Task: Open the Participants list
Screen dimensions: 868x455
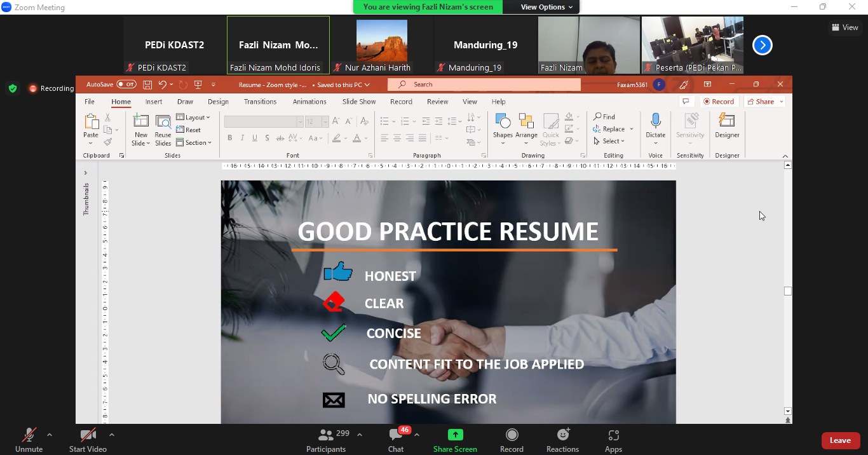Action: pos(327,435)
